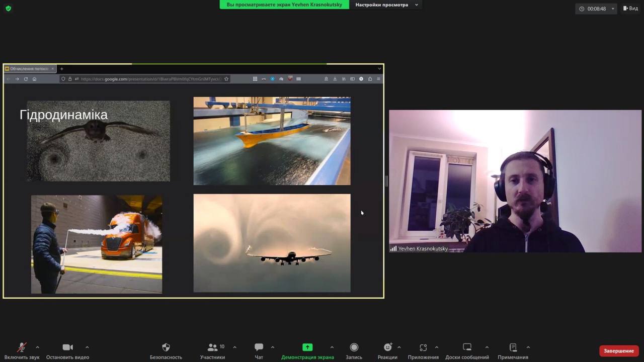Viewport: 644px width, 362px height.
Task: Unmute microphone with Включить звук
Action: point(22,347)
